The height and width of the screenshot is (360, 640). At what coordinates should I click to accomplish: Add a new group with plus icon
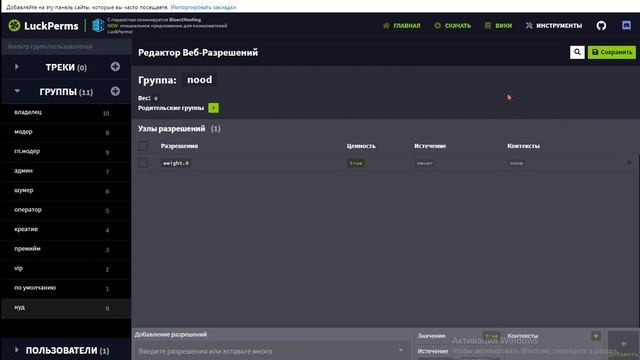coord(115,91)
